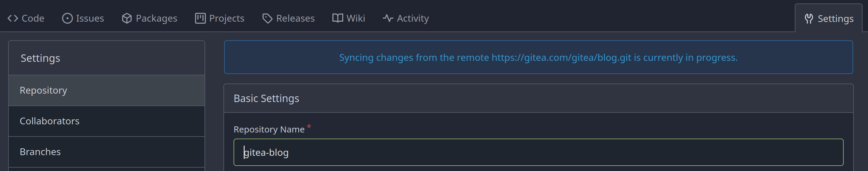Open the Activity tab label
The height and width of the screenshot is (171, 868).
[x=413, y=18]
